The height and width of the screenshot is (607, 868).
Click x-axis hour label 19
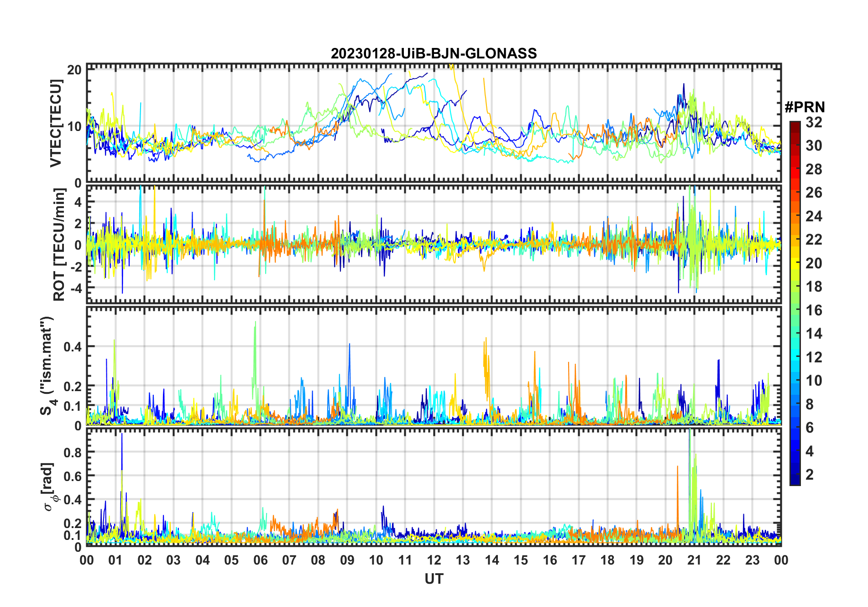coord(637,560)
